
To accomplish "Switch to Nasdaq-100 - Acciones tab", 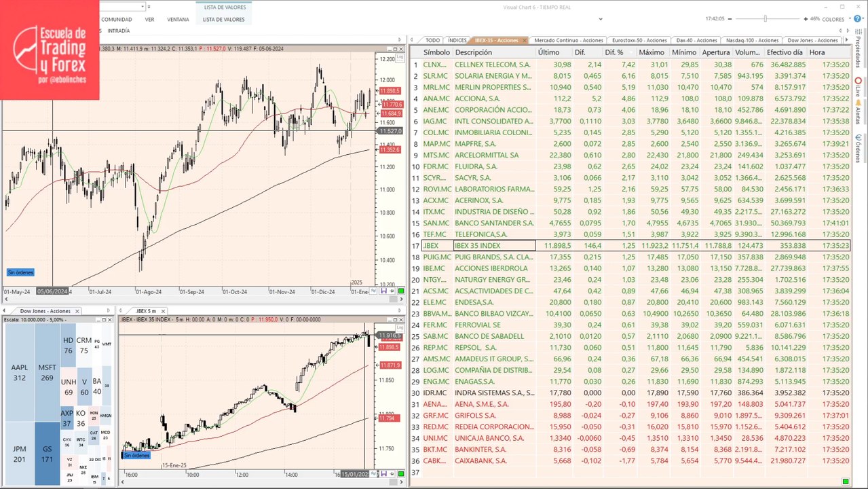I will point(752,40).
